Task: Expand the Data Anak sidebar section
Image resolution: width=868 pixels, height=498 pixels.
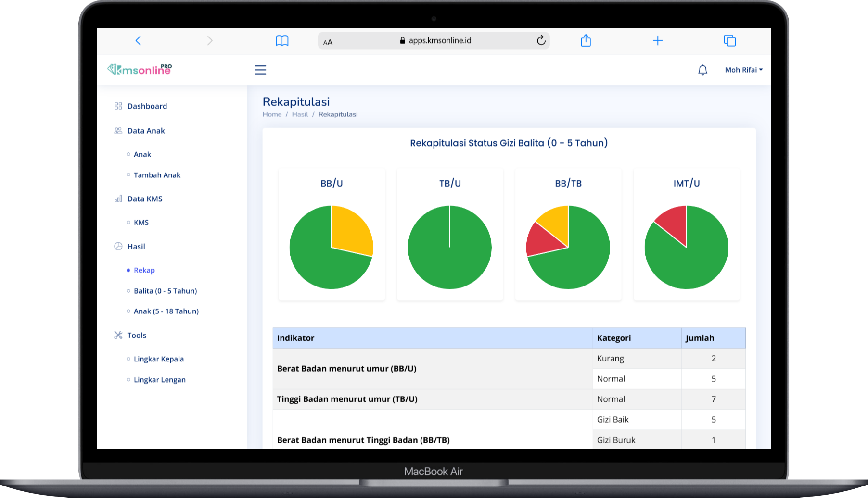Action: tap(146, 131)
